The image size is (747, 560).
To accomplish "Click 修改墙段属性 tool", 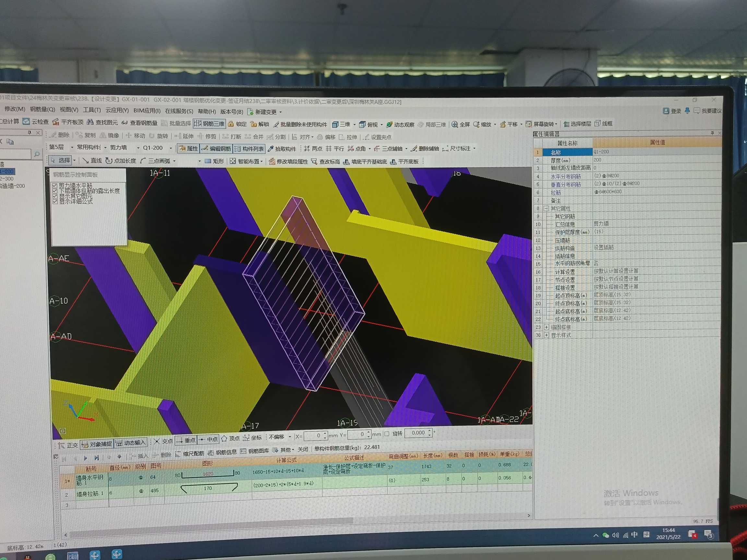I will tap(288, 162).
